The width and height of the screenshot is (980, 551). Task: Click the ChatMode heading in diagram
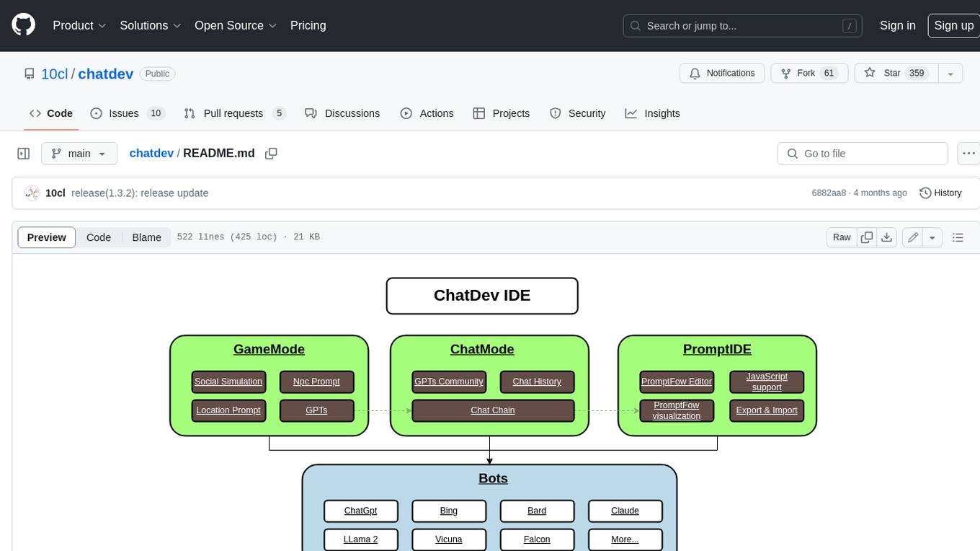tap(482, 349)
